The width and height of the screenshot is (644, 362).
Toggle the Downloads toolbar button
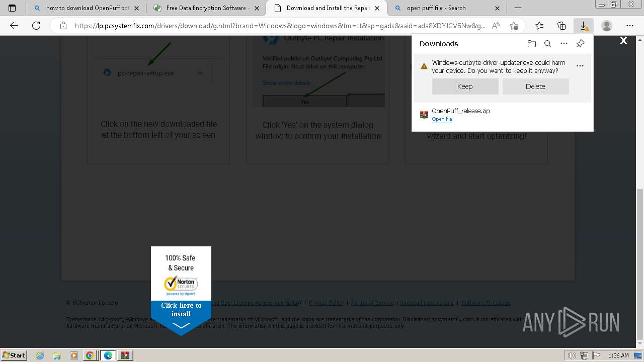click(x=584, y=26)
